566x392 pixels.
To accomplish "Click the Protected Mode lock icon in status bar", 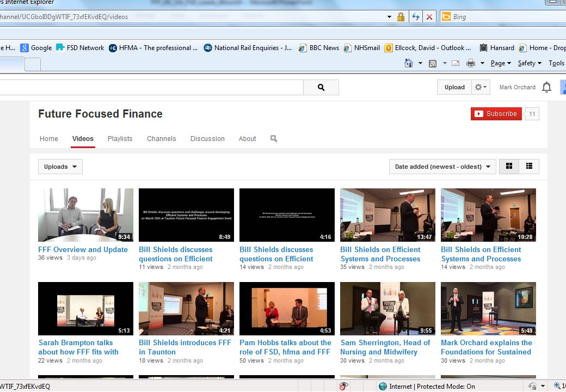I will pos(532,386).
